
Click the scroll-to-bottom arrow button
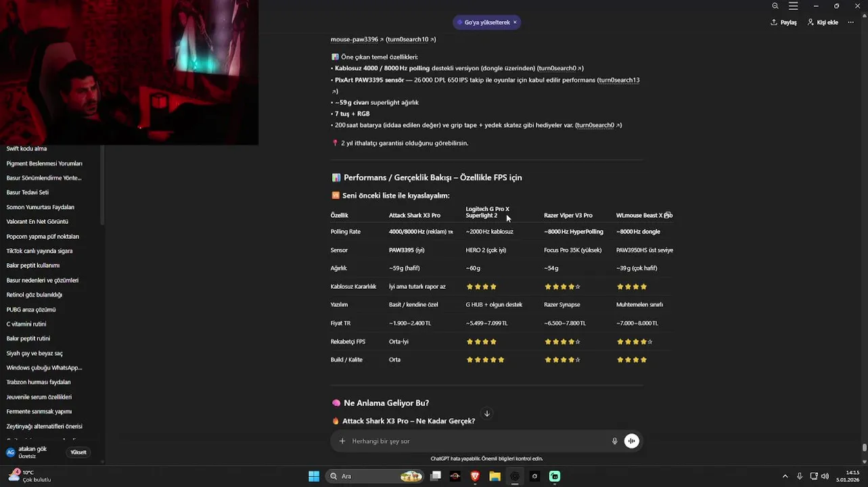pos(486,413)
